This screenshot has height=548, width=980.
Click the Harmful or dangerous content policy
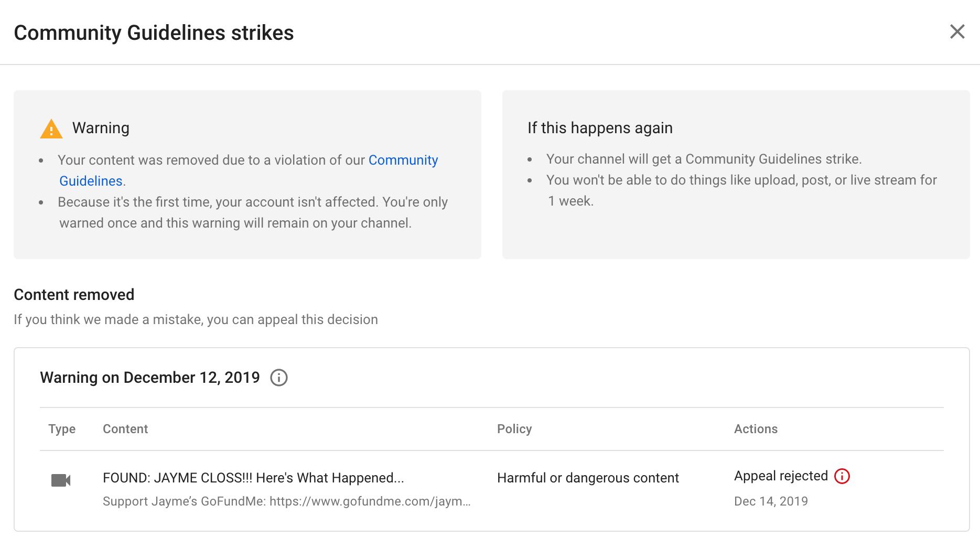pos(588,478)
